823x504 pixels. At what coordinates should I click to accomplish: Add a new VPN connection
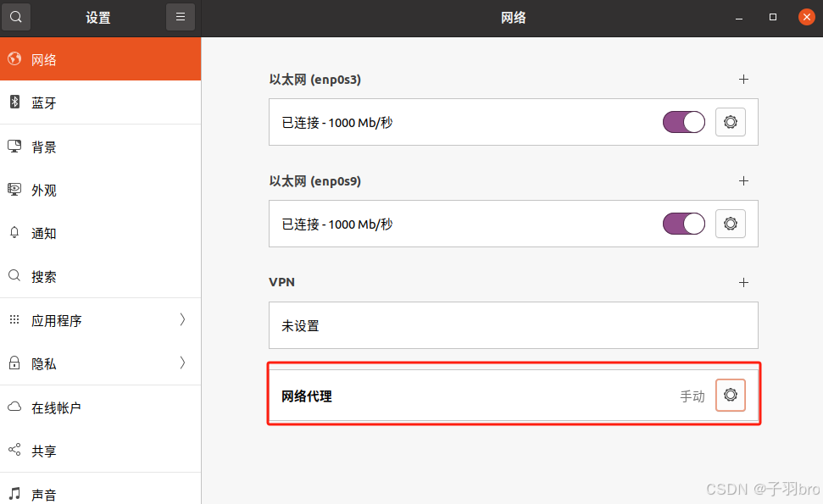pos(743,282)
